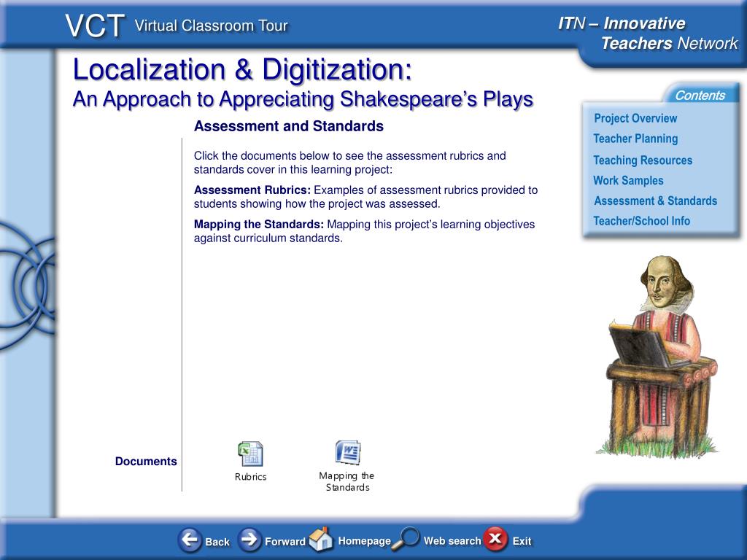The image size is (747, 560).
Task: Click the VCT logo text
Action: 95,26
